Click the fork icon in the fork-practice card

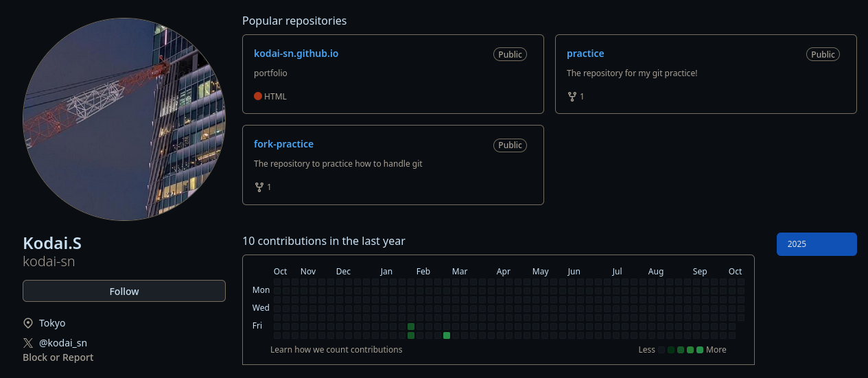pyautogui.click(x=259, y=187)
